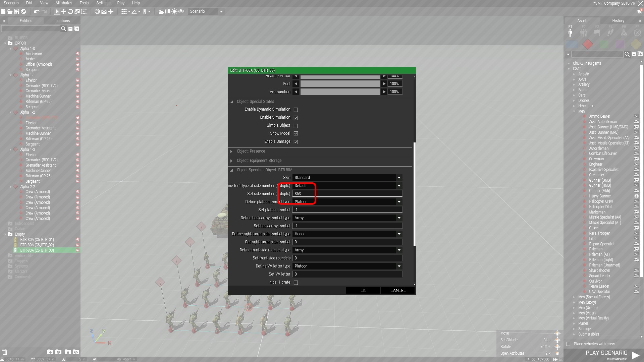Click the Fuel level slider bar
This screenshot has width=644, height=362.
click(x=340, y=84)
